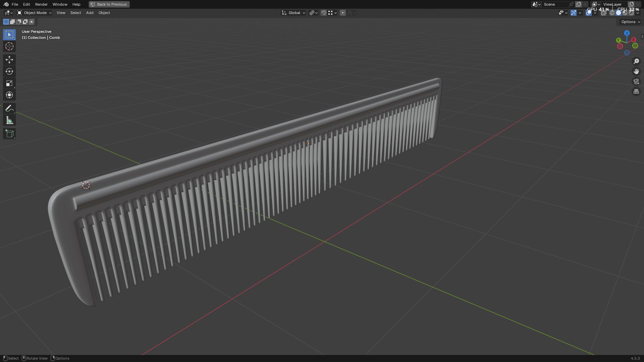Switch to solid shading
644x362 pixels.
[619, 13]
